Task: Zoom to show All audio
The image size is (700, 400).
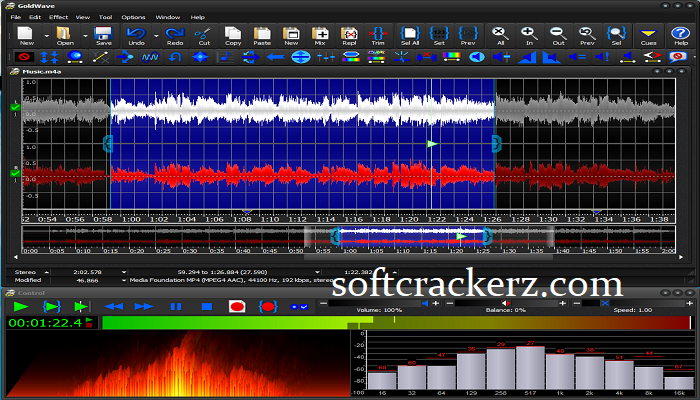Action: click(500, 36)
